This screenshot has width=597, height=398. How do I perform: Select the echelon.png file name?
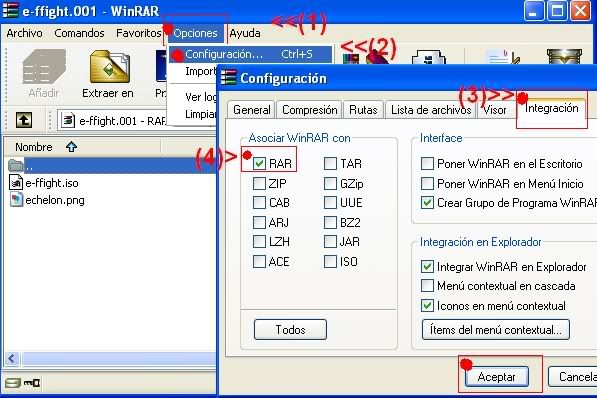click(55, 200)
